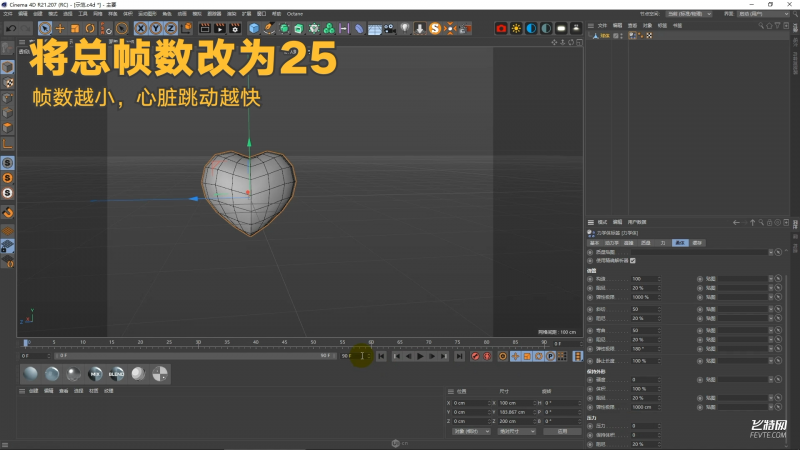Open the Render Settings clapperboard icon
This screenshot has width=800, height=450.
coord(235,29)
